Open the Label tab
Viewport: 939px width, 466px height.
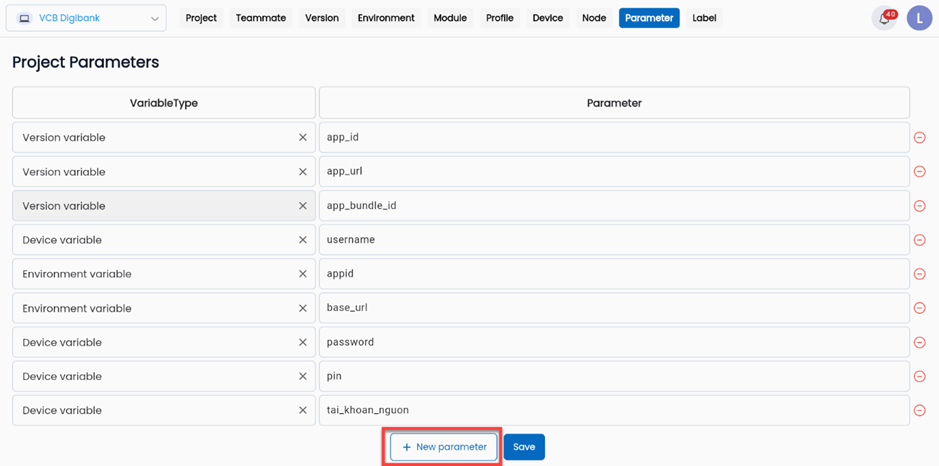704,18
